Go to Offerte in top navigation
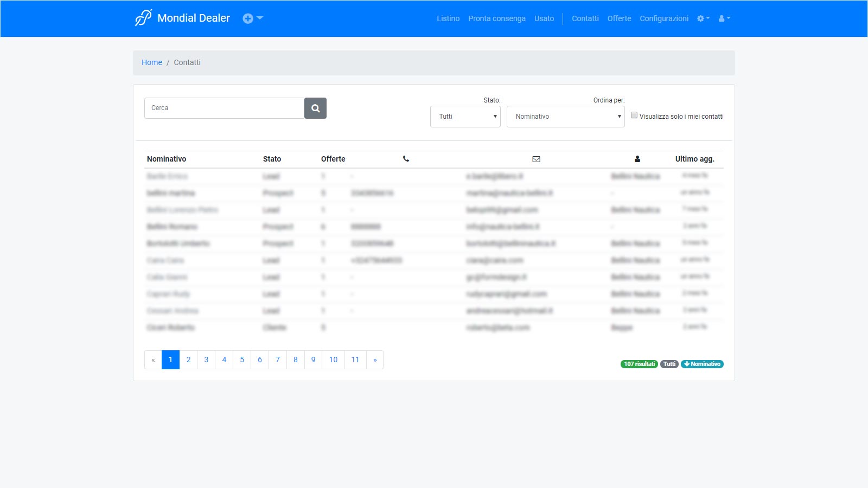868x488 pixels. [619, 18]
